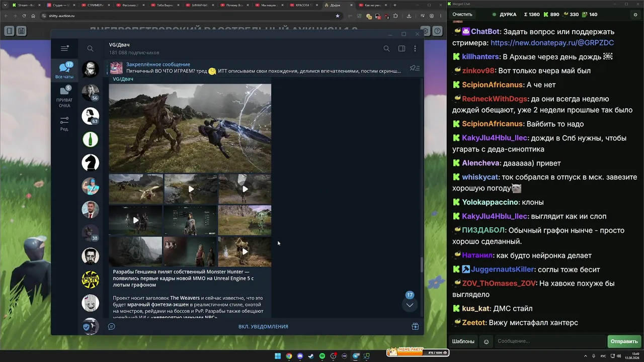The width and height of the screenshot is (644, 362).
Task: Go to the browser home page
Action: 33,16
